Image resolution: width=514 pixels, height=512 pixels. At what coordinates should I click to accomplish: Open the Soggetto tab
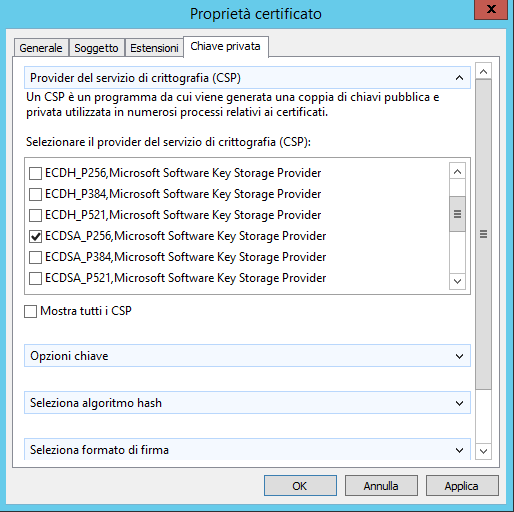coord(96,48)
